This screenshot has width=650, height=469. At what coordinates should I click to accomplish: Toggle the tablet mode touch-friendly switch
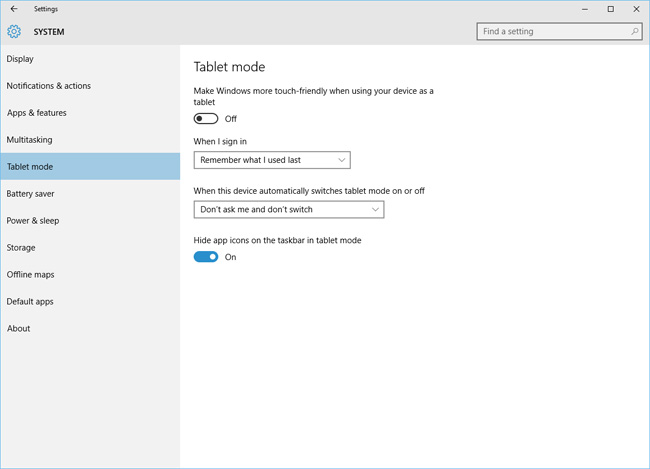click(x=206, y=119)
